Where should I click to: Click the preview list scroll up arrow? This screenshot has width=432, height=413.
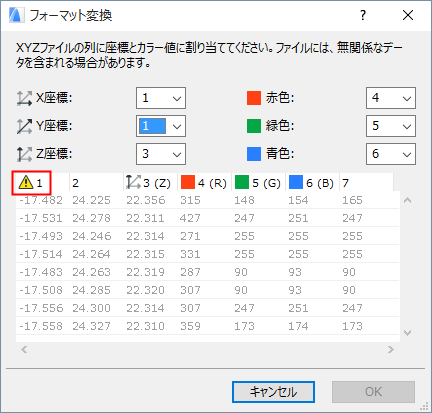pyautogui.click(x=407, y=200)
